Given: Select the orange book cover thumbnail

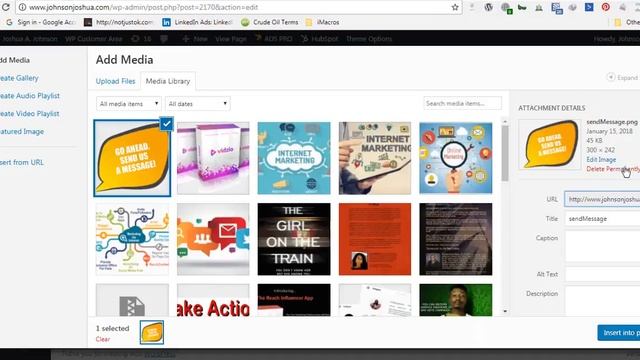Looking at the screenshot, I should pyautogui.click(x=375, y=239).
